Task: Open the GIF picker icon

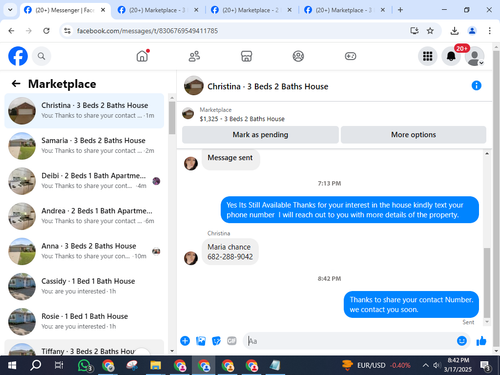Action: pos(232,341)
